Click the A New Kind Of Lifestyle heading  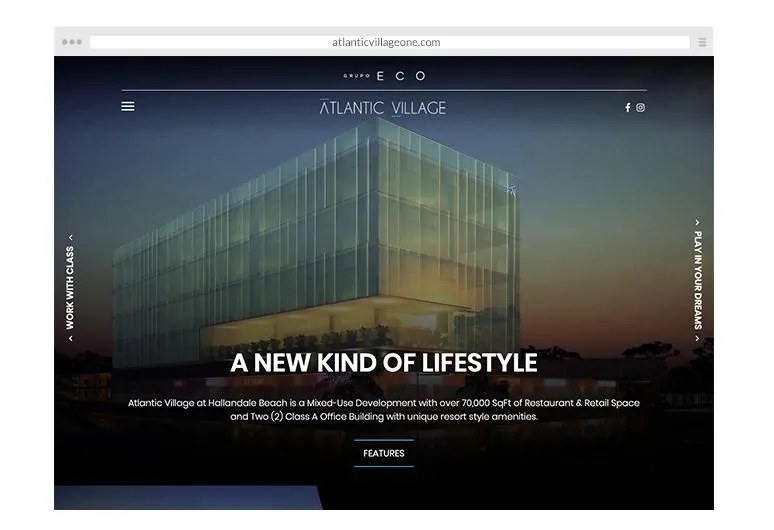[x=384, y=363]
